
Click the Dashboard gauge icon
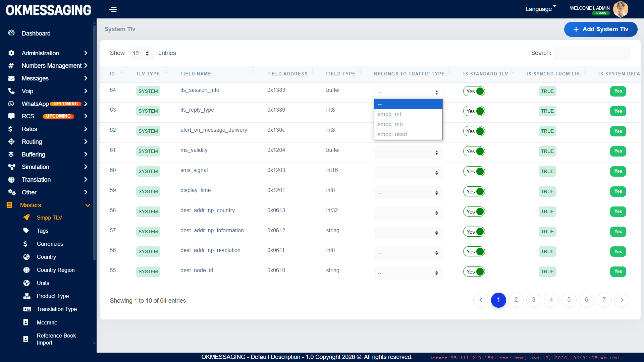coord(11,33)
